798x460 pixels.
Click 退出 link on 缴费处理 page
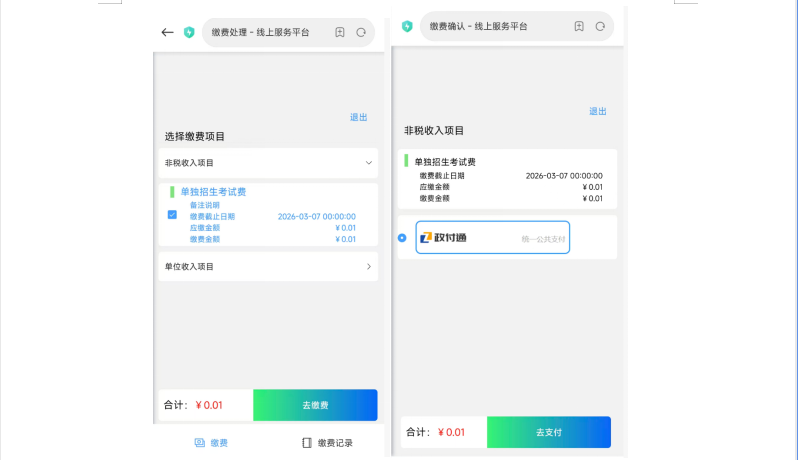pos(358,117)
